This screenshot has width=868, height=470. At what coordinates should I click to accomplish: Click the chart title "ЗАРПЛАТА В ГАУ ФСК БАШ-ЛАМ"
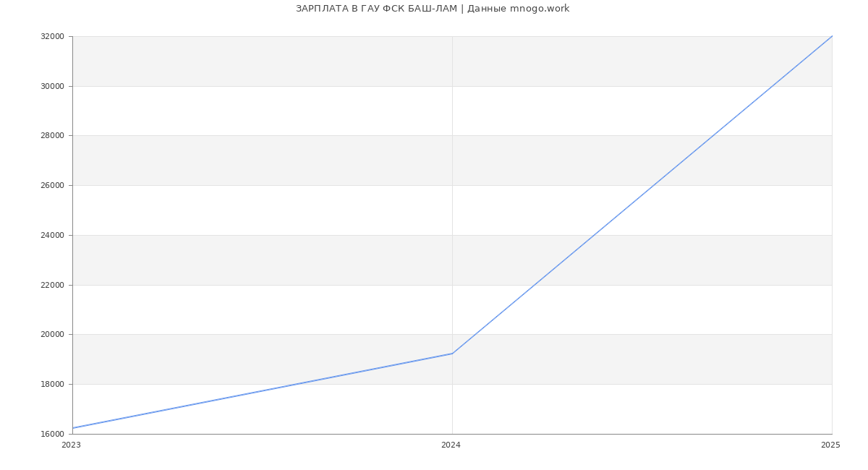tap(376, 9)
